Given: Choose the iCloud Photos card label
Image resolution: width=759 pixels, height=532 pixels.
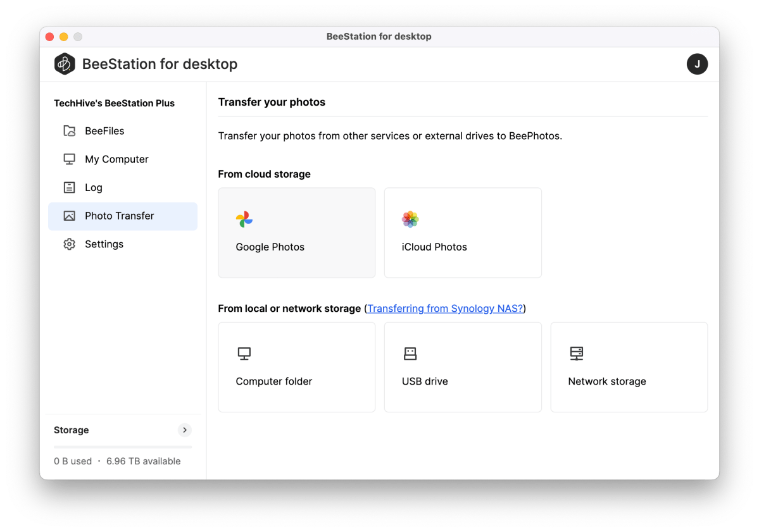Looking at the screenshot, I should [x=434, y=247].
